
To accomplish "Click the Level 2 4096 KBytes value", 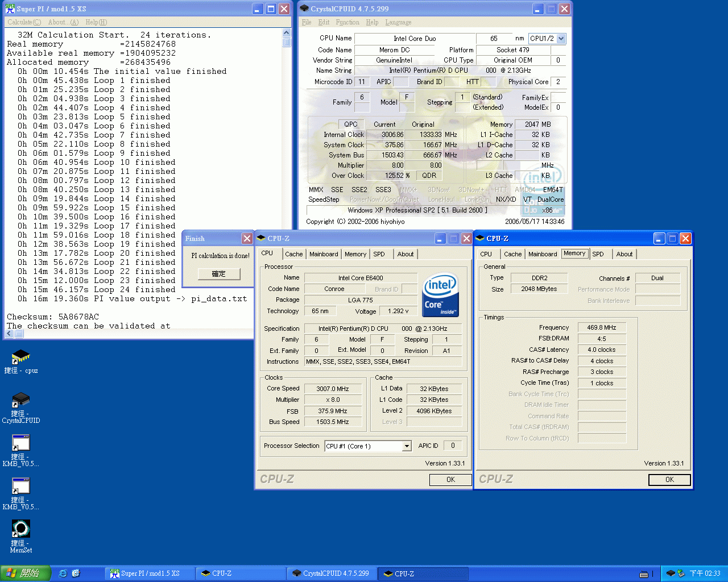I will click(434, 411).
